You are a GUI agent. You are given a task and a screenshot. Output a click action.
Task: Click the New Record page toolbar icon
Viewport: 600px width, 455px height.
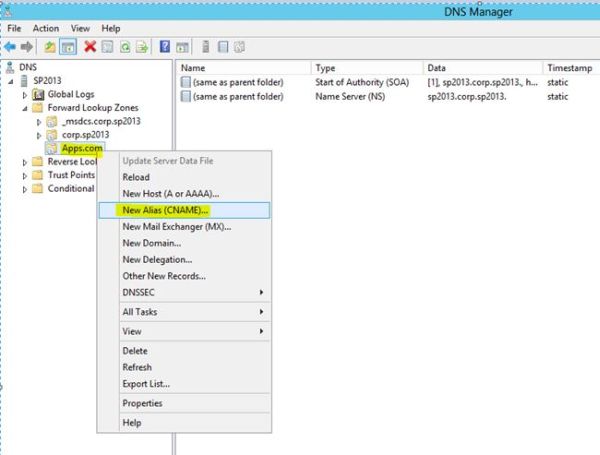(x=223, y=47)
